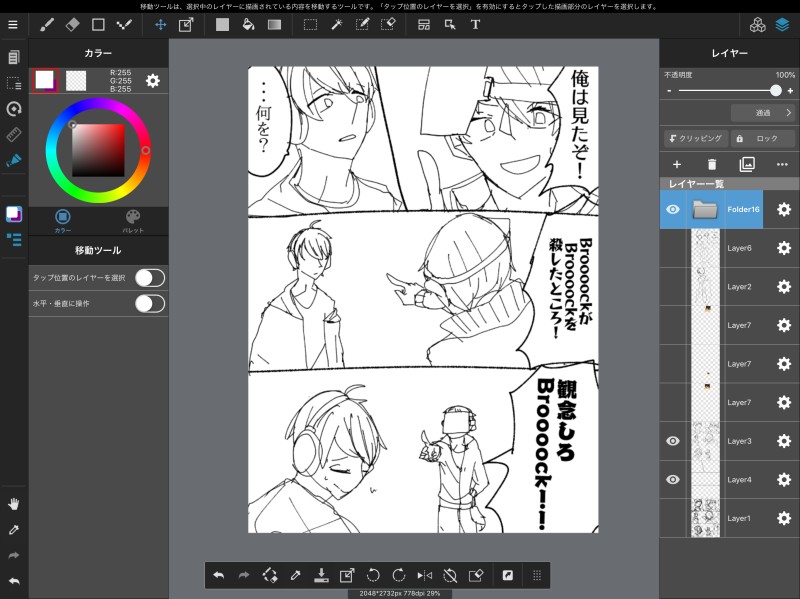Switch to the カラー tab
The image size is (800, 599).
[x=63, y=221]
